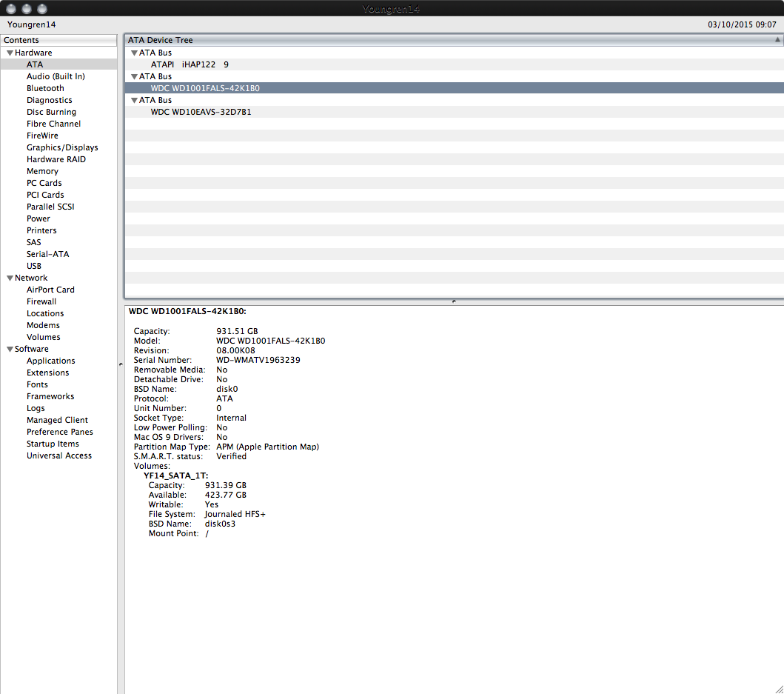Open Memory info in sidebar
Screen dimensions: 784x694
point(42,171)
